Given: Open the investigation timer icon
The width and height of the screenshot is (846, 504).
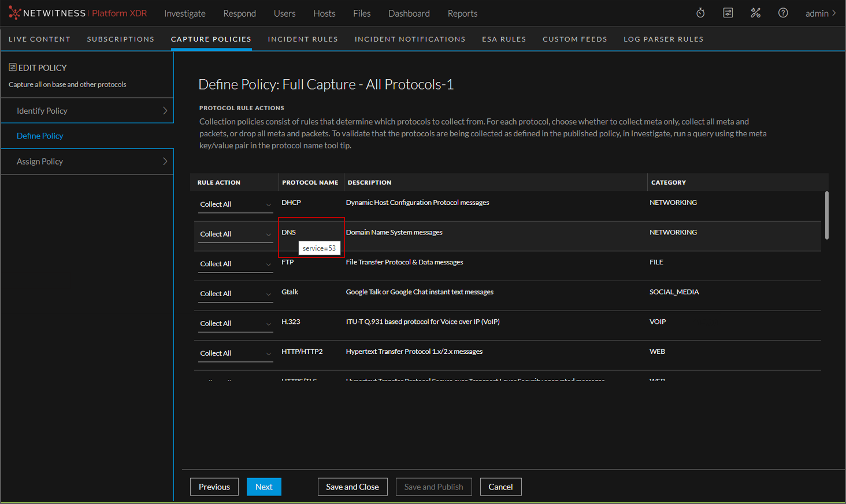Looking at the screenshot, I should tap(700, 13).
